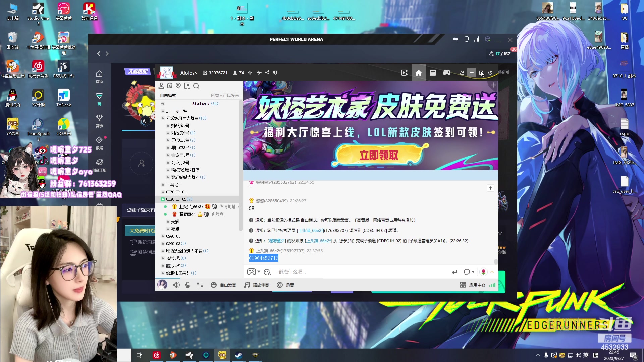
Task: Click the 录音 record button
Action: click(285, 285)
